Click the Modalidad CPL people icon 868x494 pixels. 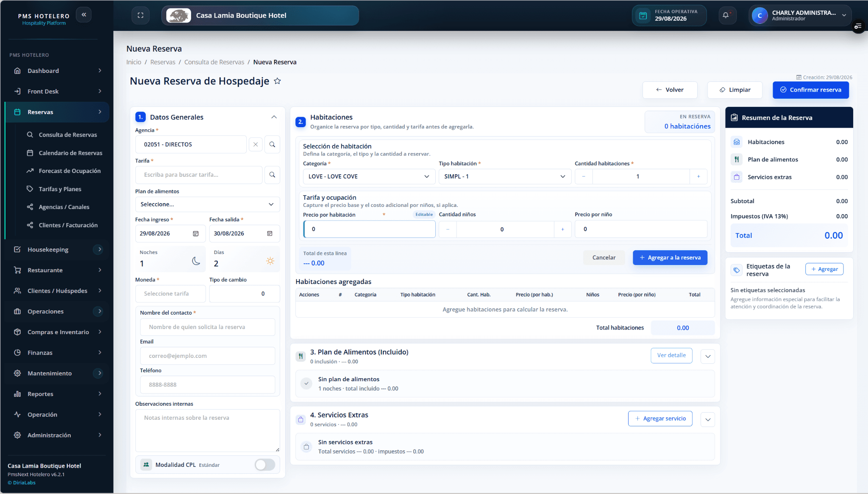(x=146, y=465)
